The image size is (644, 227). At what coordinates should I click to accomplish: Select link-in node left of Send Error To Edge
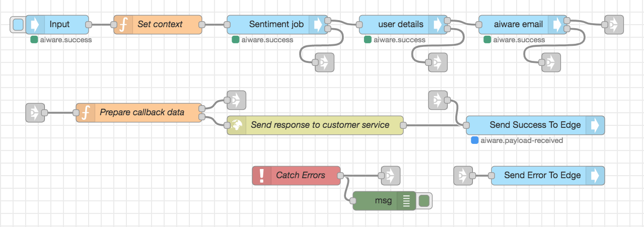[463, 176]
